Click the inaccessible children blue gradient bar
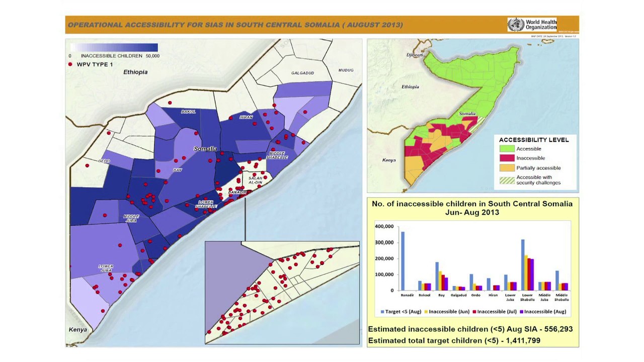 coord(114,48)
